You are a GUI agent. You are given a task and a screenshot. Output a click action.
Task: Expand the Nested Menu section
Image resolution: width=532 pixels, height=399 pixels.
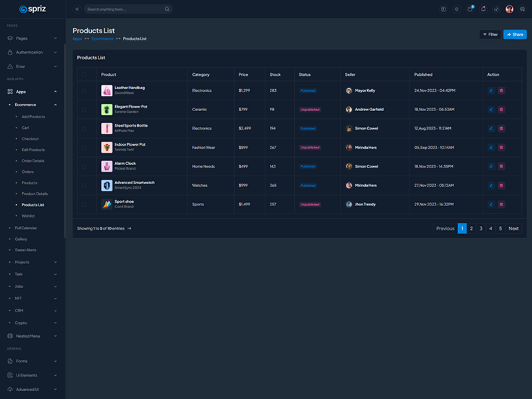pyautogui.click(x=32, y=336)
